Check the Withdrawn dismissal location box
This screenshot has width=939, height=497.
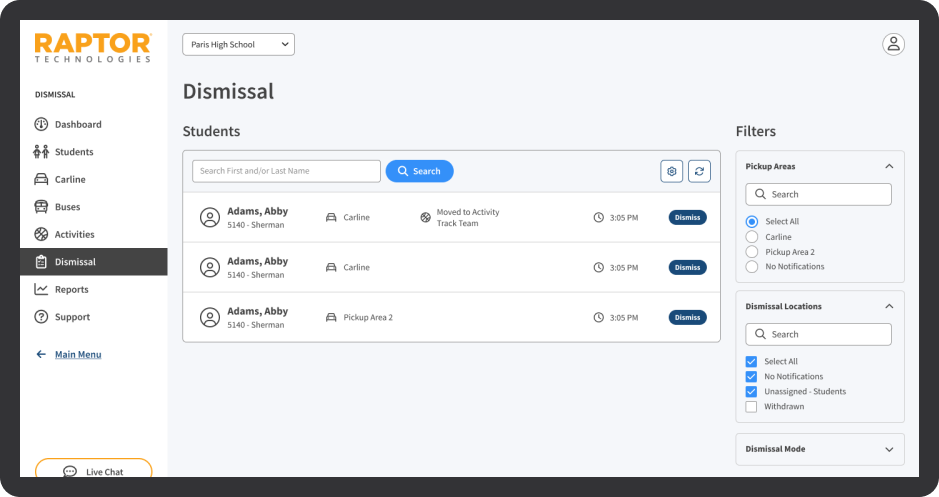coord(751,407)
